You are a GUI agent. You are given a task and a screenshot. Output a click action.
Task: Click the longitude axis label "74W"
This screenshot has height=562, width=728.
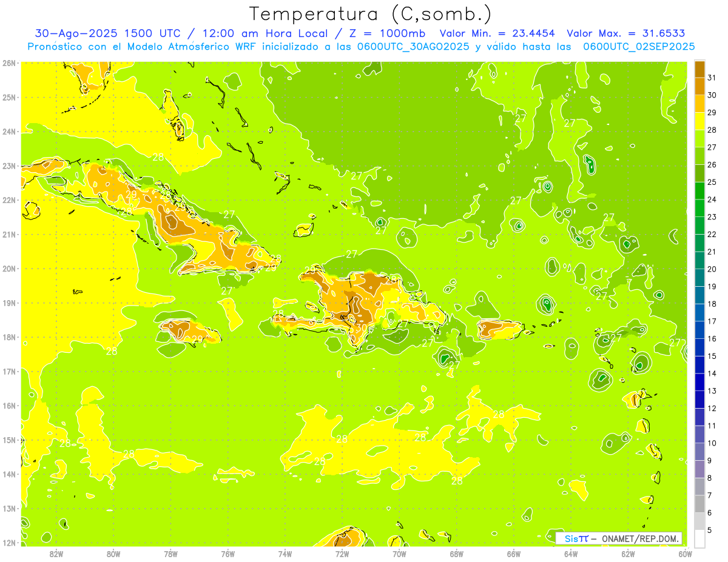[285, 553]
